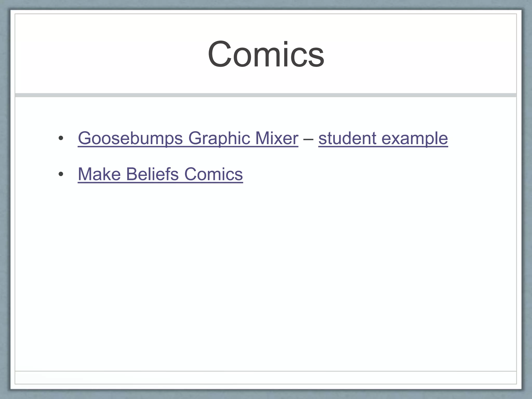Click the word student in the hyperlink
532x399 pixels.
click(347, 138)
